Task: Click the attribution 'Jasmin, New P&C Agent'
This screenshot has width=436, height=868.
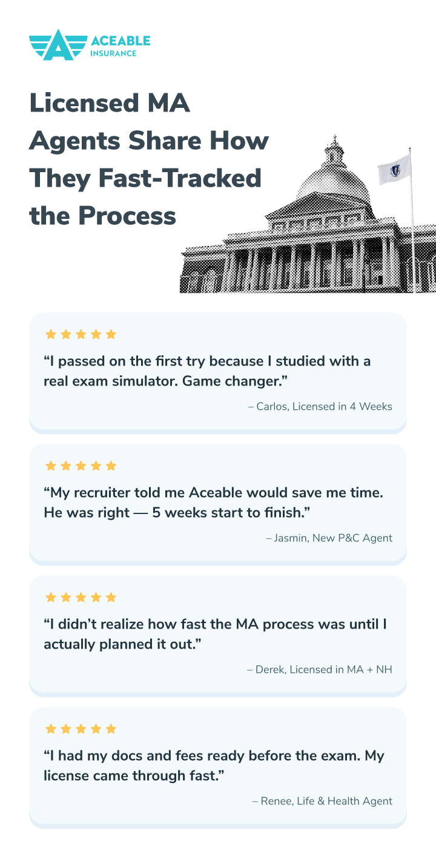Action: (x=329, y=538)
